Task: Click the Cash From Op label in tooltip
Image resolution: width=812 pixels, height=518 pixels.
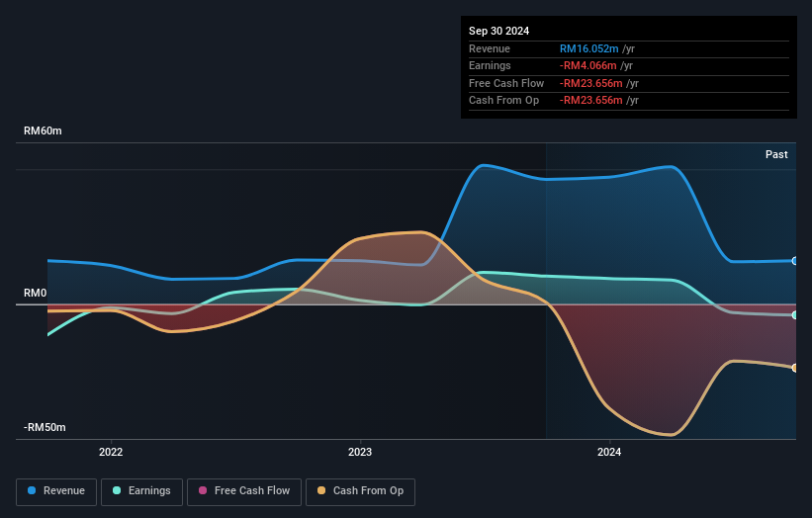Action: coord(503,101)
